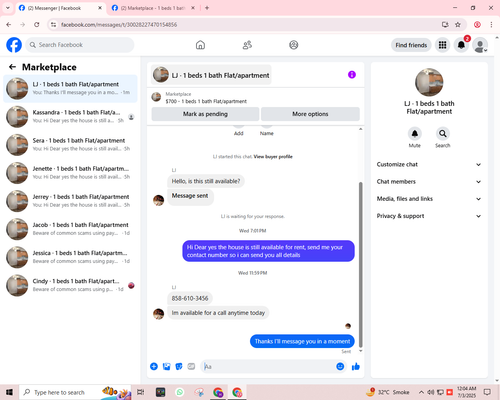Open Jenette conversation in list
Screen dimensions: 500x400
click(70, 173)
